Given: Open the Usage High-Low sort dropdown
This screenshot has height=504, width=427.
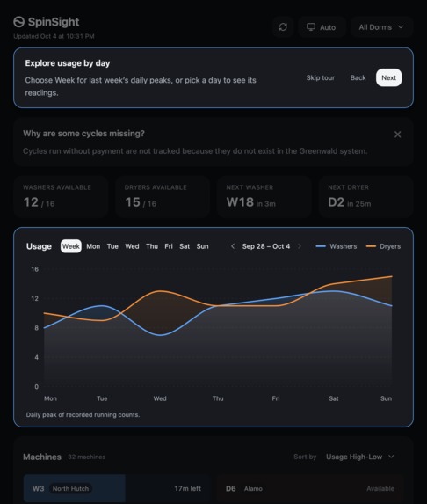Looking at the screenshot, I should (x=360, y=457).
